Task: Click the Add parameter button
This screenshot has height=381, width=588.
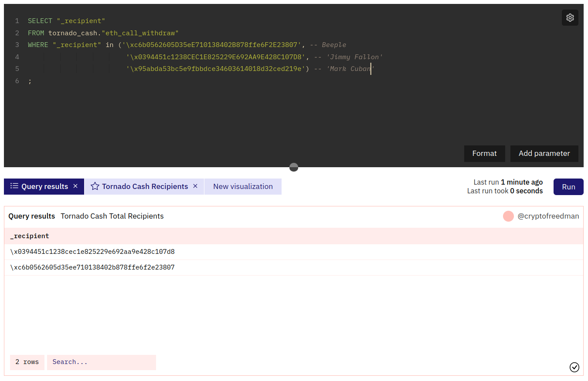Action: click(544, 153)
